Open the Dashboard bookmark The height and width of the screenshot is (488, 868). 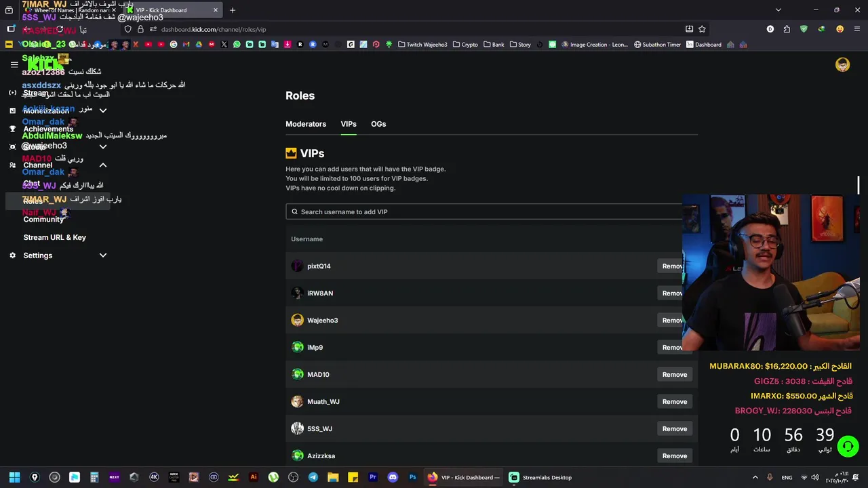[x=704, y=45]
